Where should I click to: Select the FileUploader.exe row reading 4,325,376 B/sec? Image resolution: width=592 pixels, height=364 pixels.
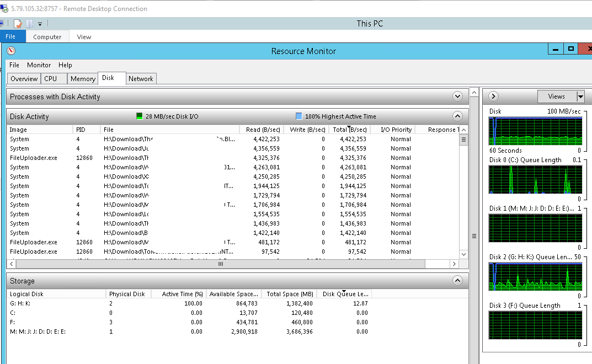166,158
